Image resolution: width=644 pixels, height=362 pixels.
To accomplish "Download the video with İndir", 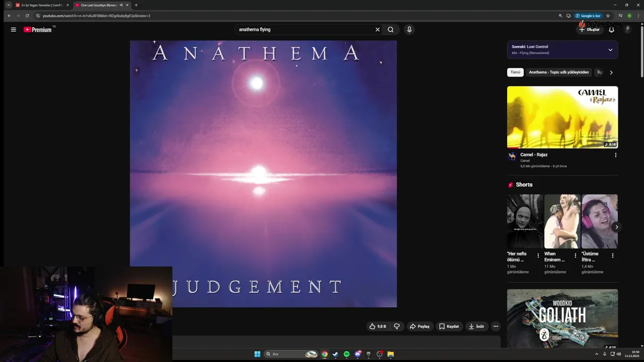I will (476, 326).
